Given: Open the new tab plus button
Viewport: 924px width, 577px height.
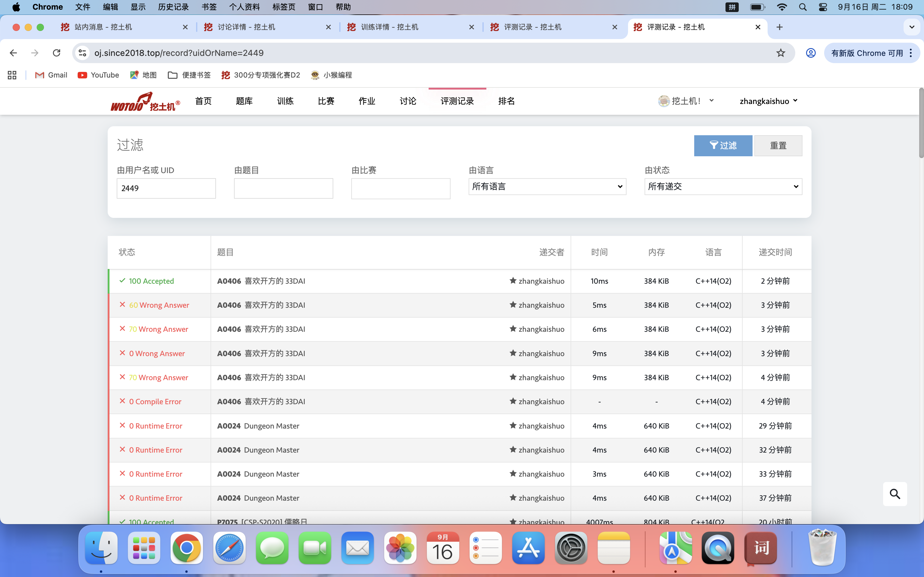Looking at the screenshot, I should click(779, 27).
